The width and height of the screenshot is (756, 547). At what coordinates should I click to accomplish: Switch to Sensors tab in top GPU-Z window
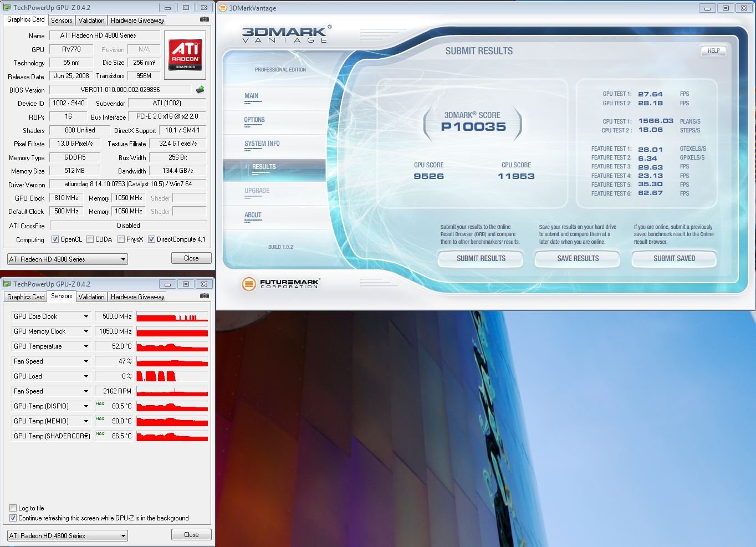click(62, 20)
